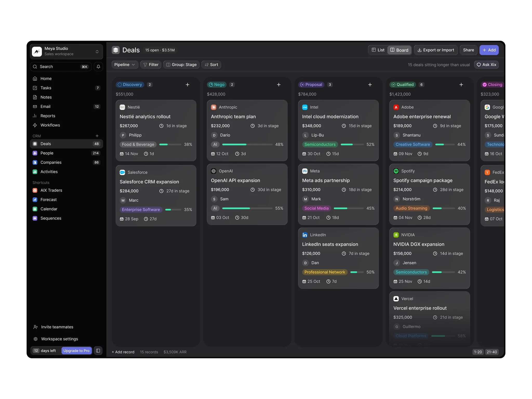Viewport: 532px width, 399px height.
Task: Add a deal to Discovery column
Action: 188,85
